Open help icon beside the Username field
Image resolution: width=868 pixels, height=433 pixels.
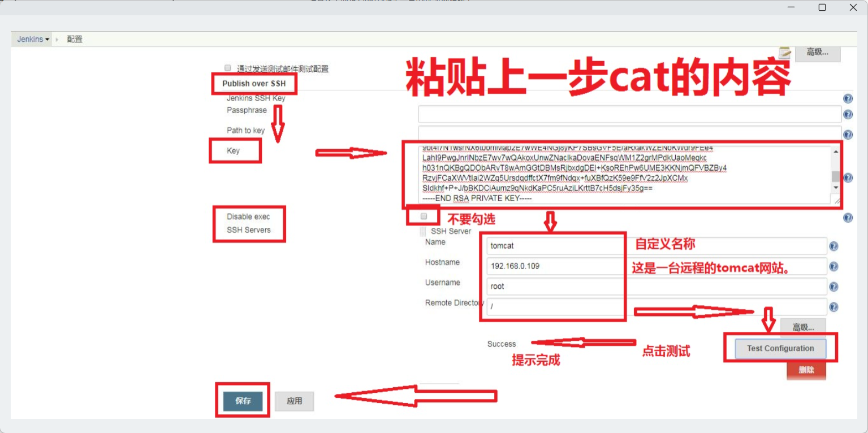[x=834, y=287]
